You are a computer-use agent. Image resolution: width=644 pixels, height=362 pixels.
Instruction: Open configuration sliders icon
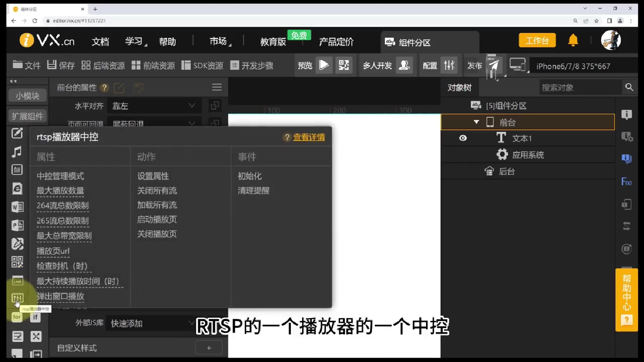[449, 65]
